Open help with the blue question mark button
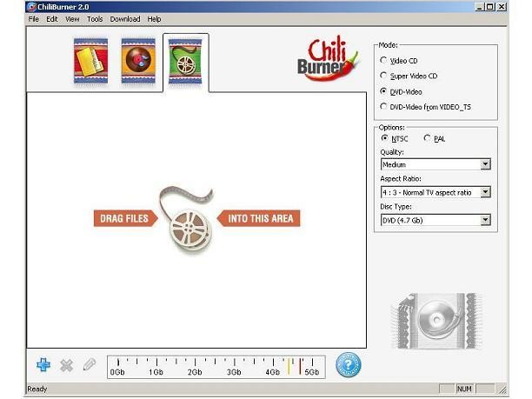 pyautogui.click(x=349, y=365)
